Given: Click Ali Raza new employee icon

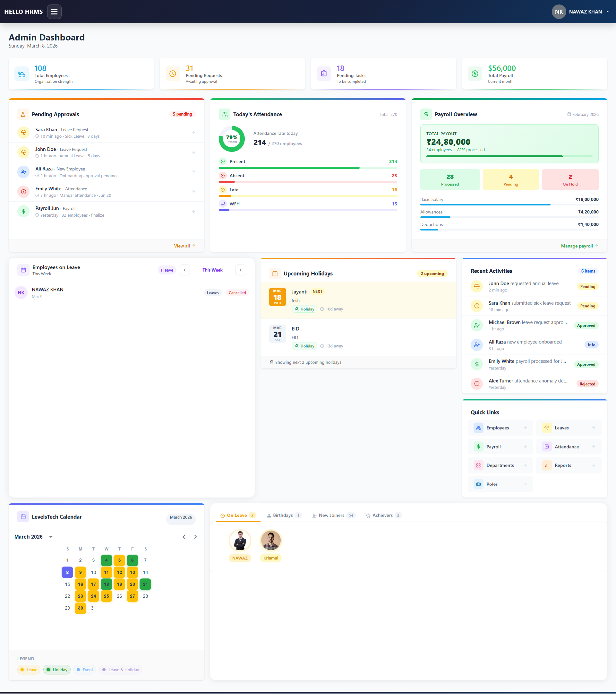Looking at the screenshot, I should coord(23,172).
